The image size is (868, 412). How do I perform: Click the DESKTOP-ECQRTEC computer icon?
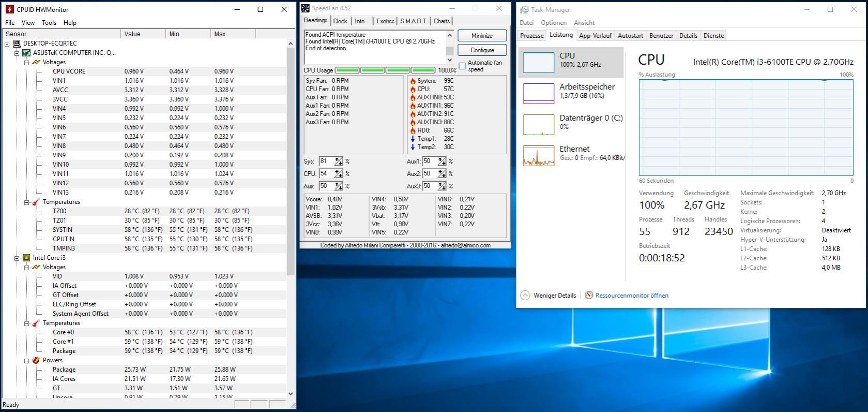(17, 43)
